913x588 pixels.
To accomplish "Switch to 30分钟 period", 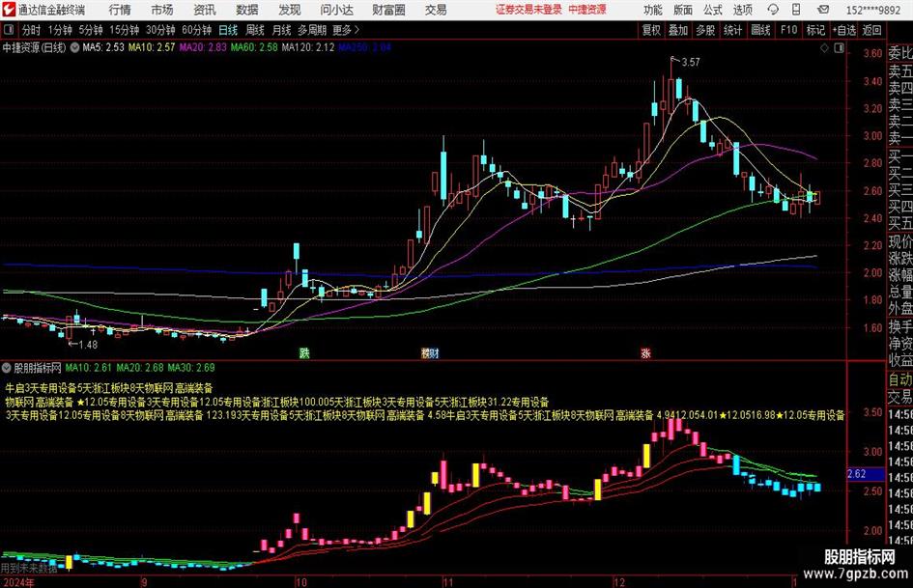I will (x=160, y=30).
